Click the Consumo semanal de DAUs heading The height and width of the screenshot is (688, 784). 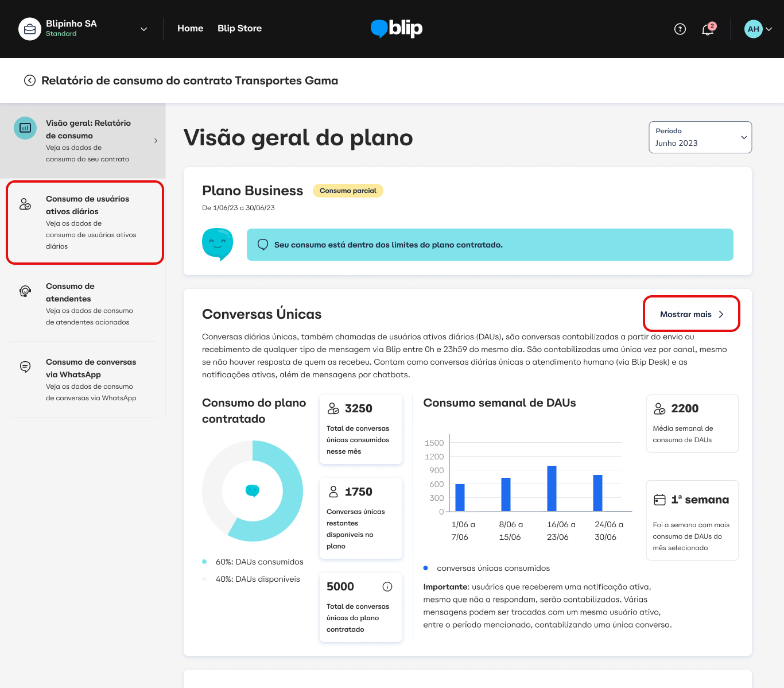(499, 403)
